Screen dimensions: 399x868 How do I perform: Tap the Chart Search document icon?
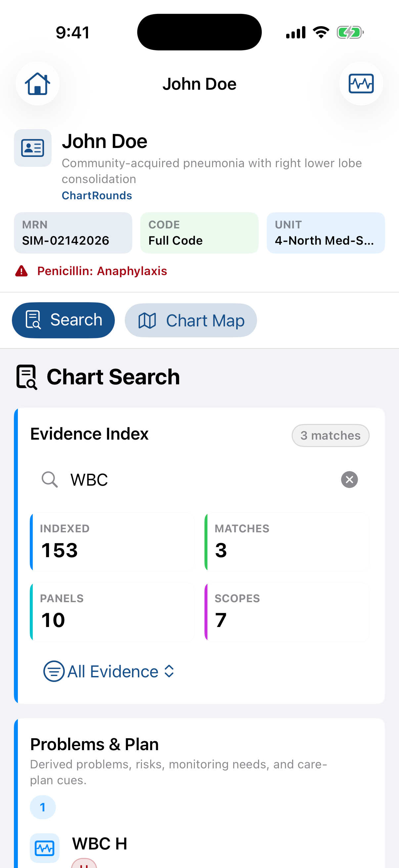(27, 377)
